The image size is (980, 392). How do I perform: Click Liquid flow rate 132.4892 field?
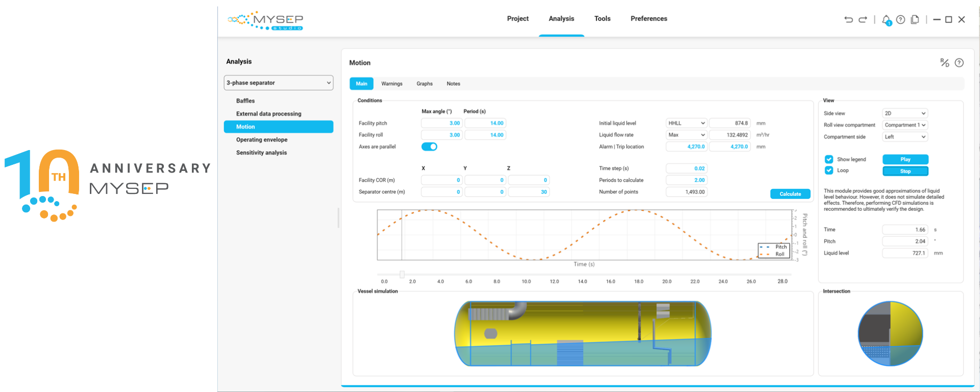point(729,135)
